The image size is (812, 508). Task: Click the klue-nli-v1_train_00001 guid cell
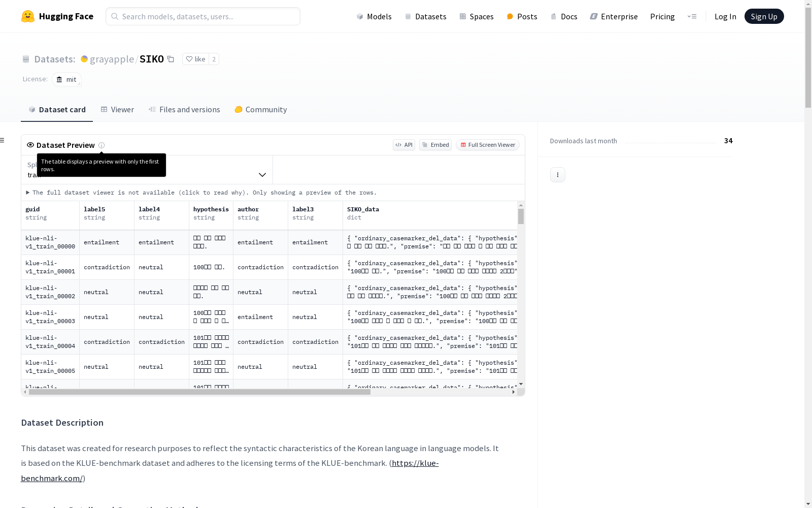50,267
